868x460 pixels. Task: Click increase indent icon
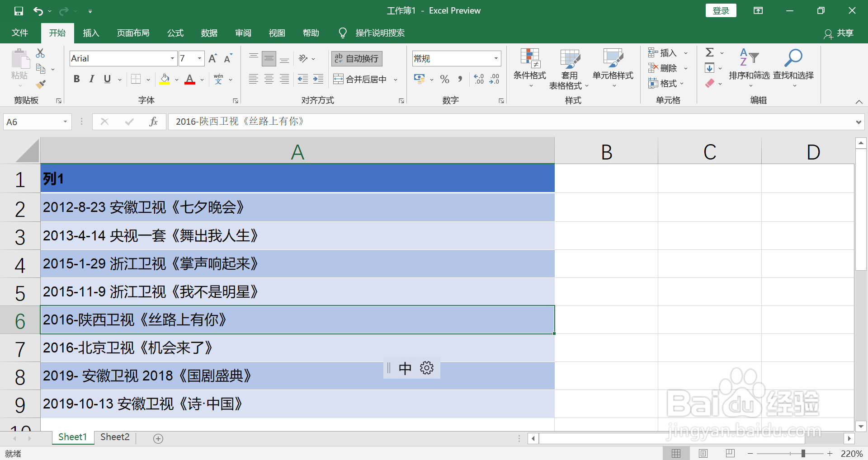point(318,79)
